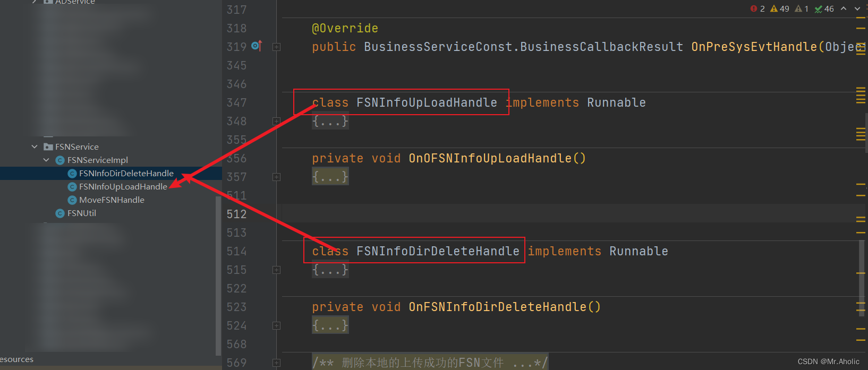Expand folded comment at line 569
The width and height of the screenshot is (868, 370).
point(276,363)
